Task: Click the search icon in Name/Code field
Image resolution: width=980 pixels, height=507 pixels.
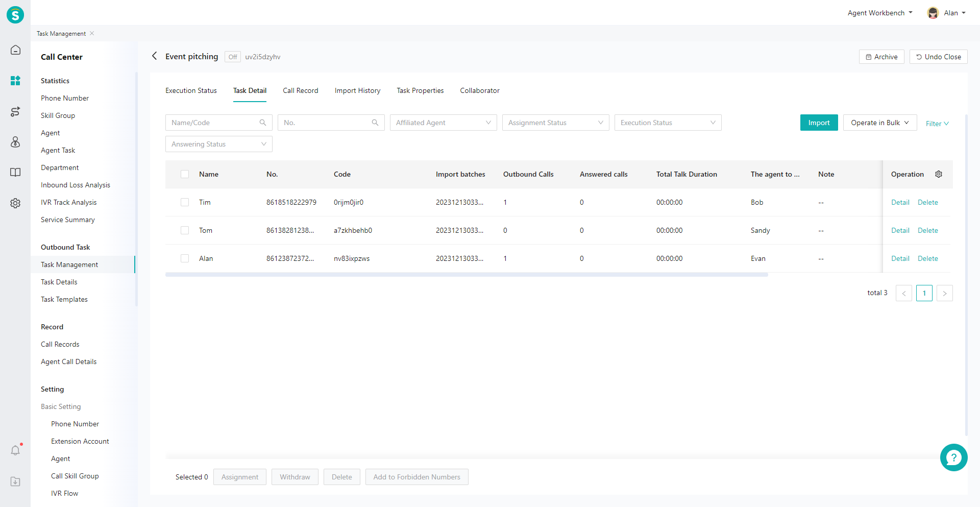Action: pos(263,123)
